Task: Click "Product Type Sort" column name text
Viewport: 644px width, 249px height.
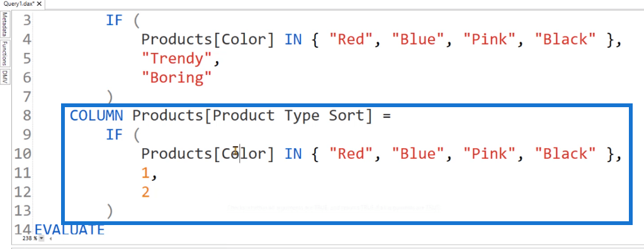Action: click(x=288, y=115)
